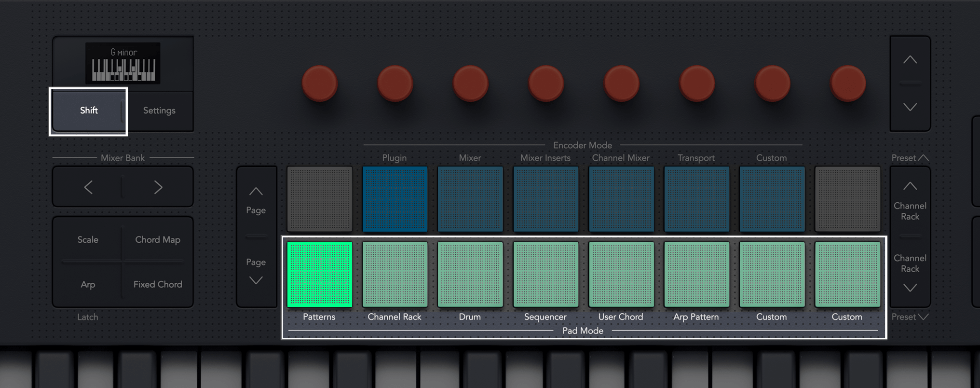The image size is (980, 388).
Task: Tap the Transport encoder mode pad
Action: click(x=696, y=199)
